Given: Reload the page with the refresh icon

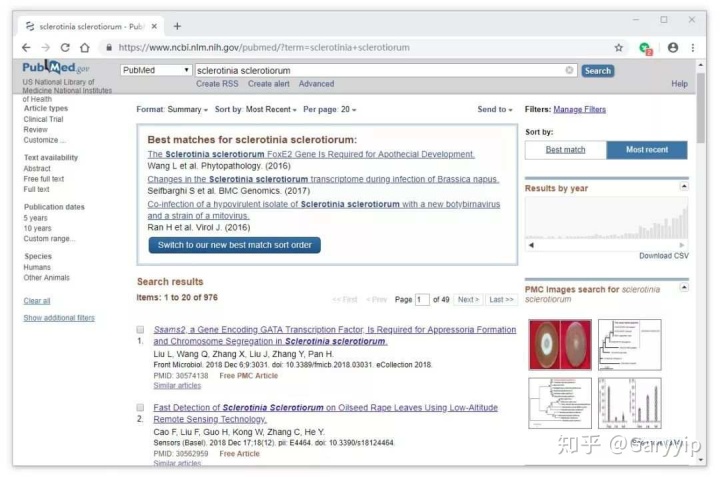Looking at the screenshot, I should click(65, 48).
